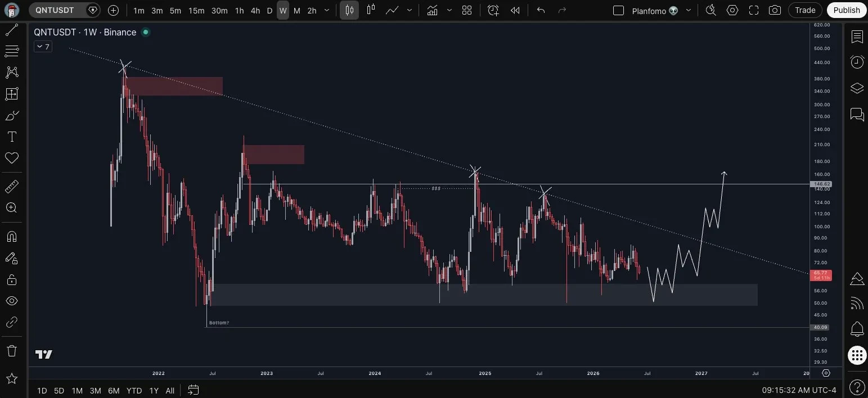This screenshot has height=398, width=868.
Task: Click the 40.09 price level label
Action: tap(821, 327)
